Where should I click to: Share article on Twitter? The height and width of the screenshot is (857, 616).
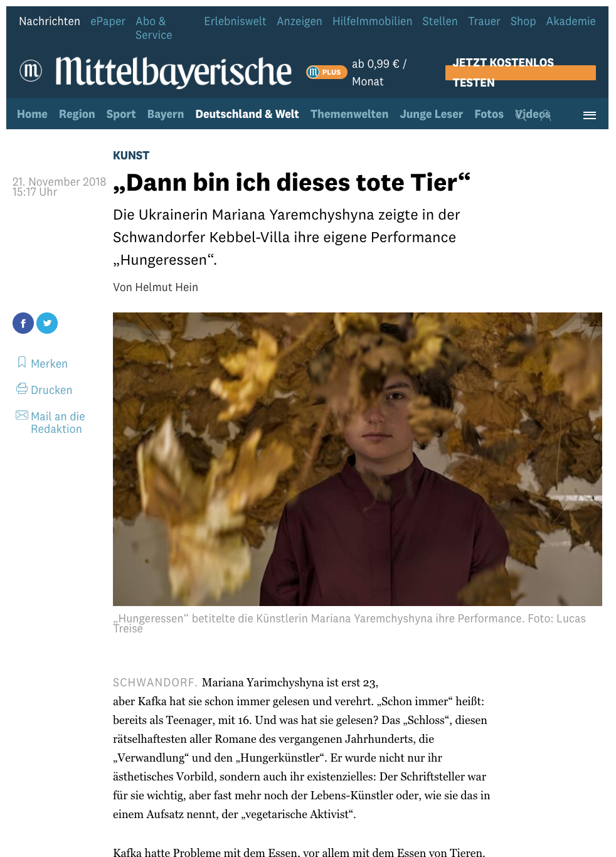pos(47,323)
